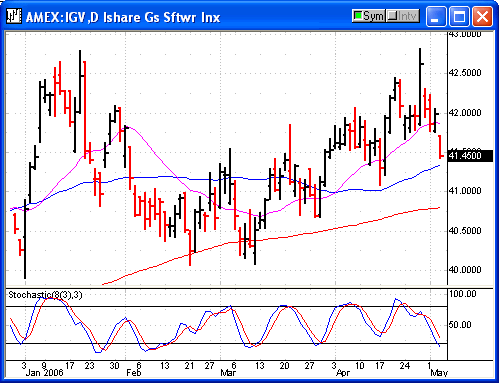Click the Apr month label on time axis
The width and height of the screenshot is (499, 383).
click(x=343, y=373)
